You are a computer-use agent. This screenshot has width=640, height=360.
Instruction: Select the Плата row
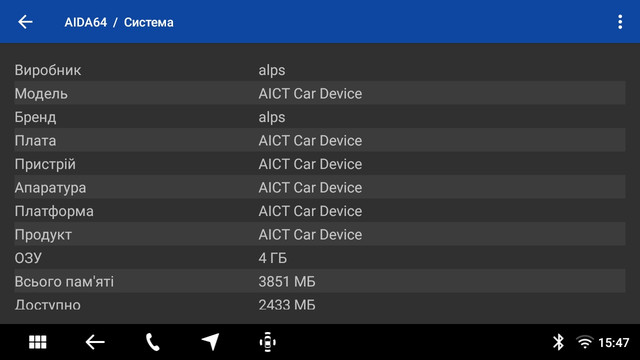click(x=320, y=140)
